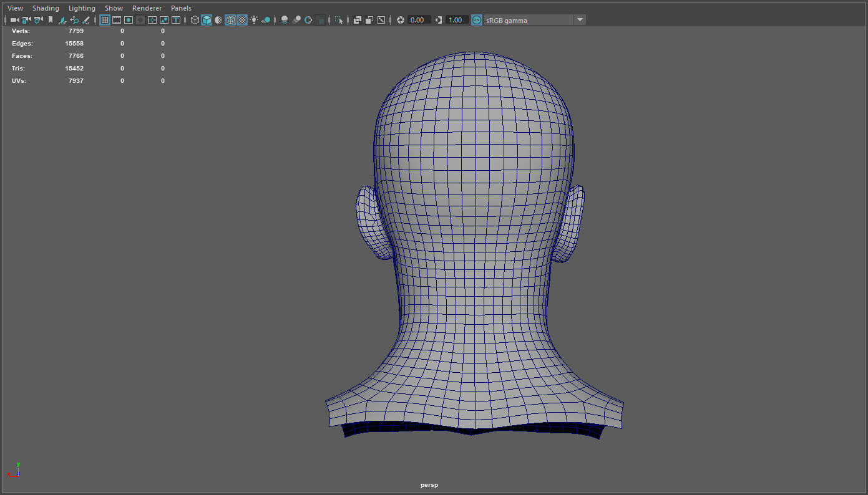Toggle the Textured display icon
The height and width of the screenshot is (495, 868).
pyautogui.click(x=242, y=20)
